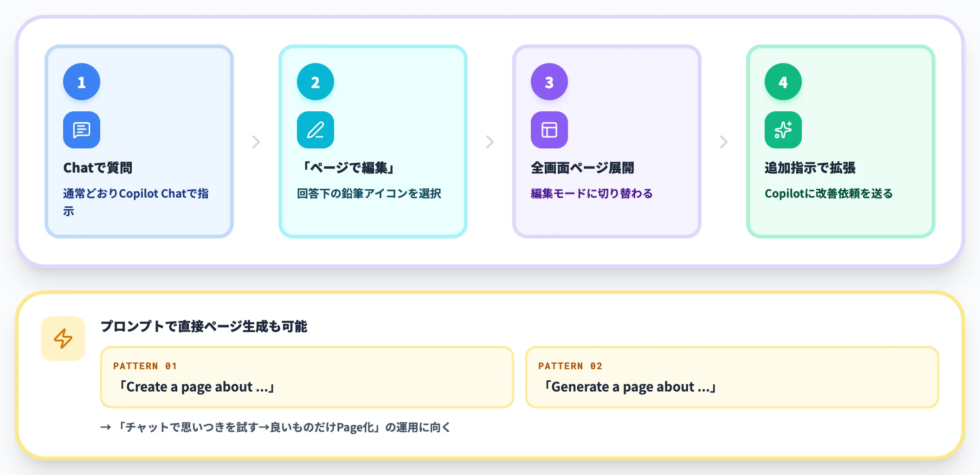Click the chevron before the 追加指示で拡張 card
980x475 pixels.
click(724, 142)
